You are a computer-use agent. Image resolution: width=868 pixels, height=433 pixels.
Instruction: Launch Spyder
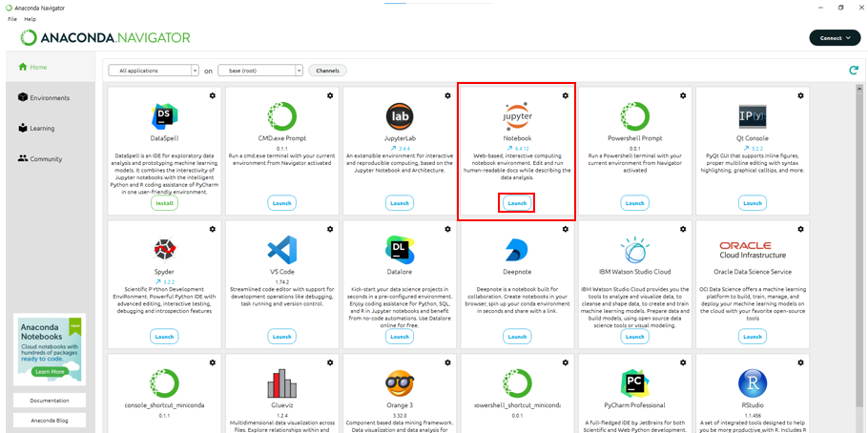164,336
